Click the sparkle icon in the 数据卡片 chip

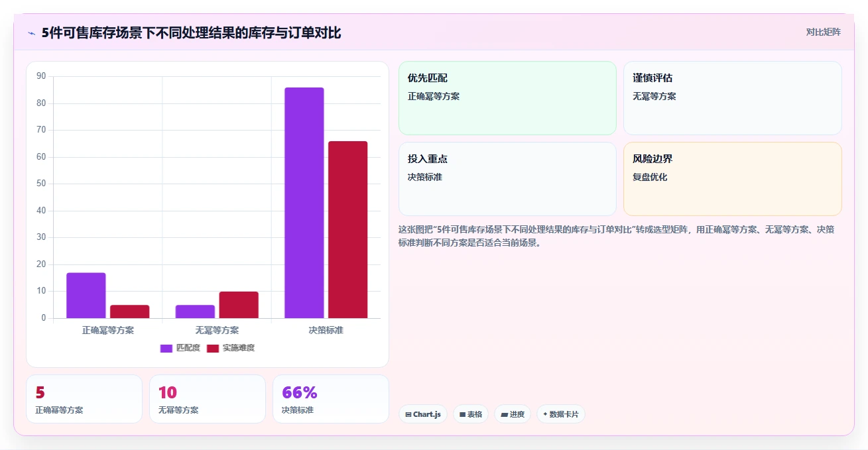coord(545,414)
